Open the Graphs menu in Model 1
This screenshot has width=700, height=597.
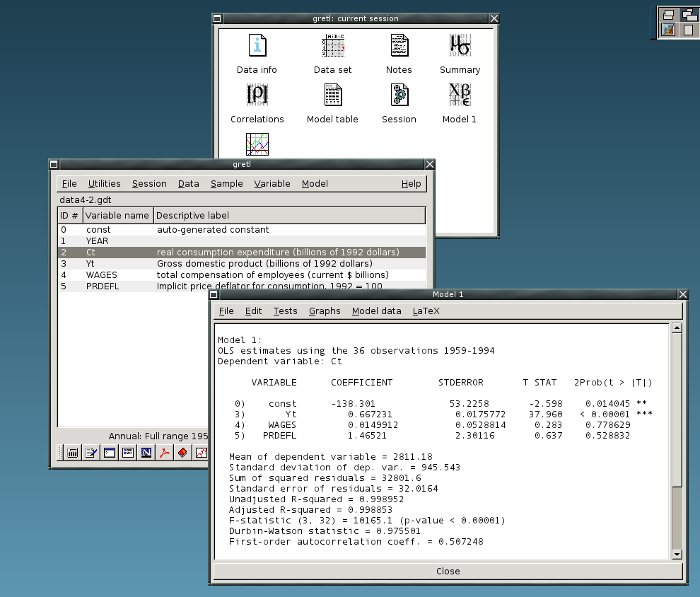[325, 311]
